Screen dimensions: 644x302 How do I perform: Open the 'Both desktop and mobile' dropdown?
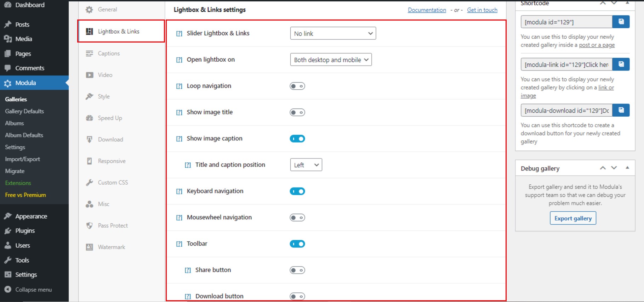331,60
